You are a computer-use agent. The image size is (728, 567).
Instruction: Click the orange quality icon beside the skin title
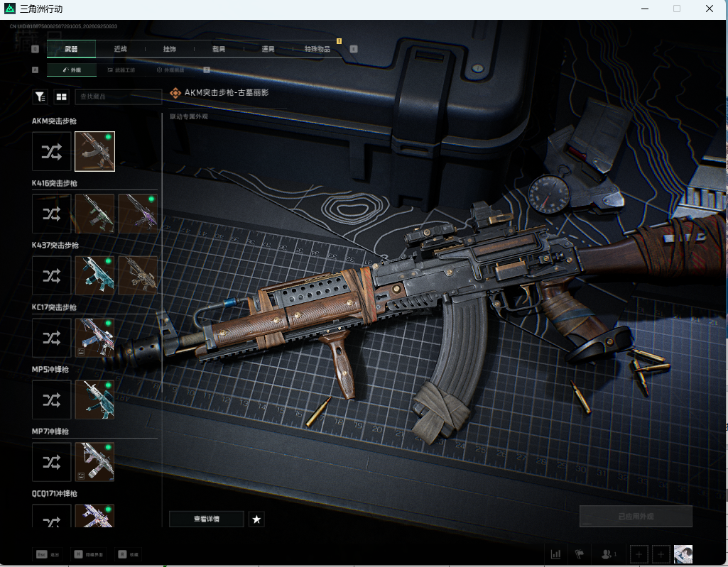pos(175,93)
